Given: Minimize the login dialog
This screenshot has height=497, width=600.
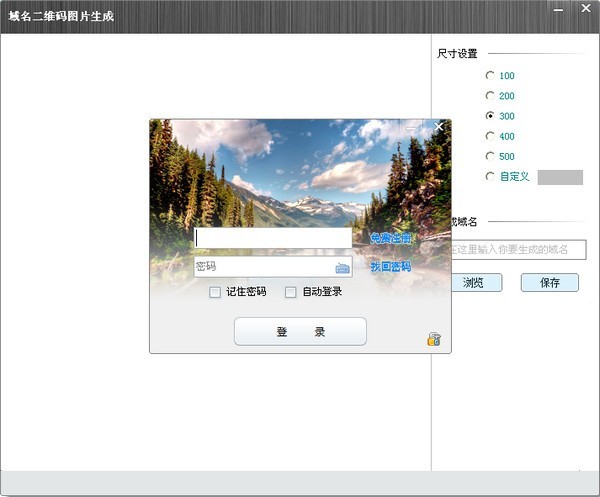Looking at the screenshot, I should click(x=412, y=128).
